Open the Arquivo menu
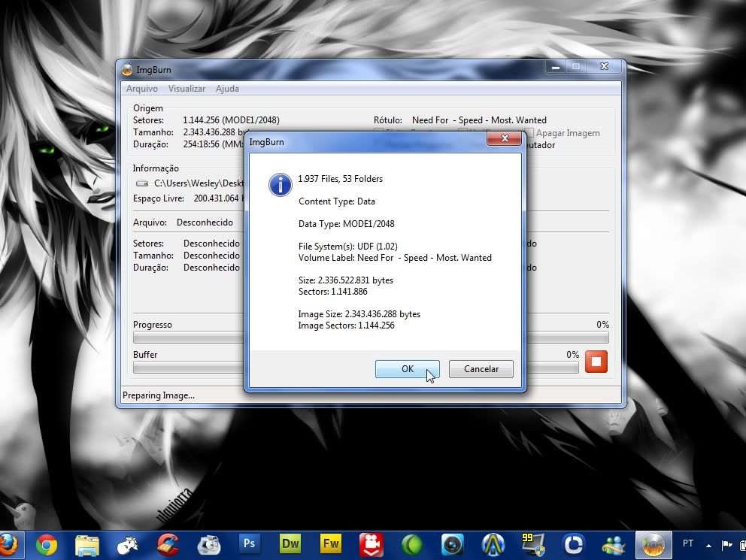Viewport: 746px width, 560px height. click(x=142, y=89)
